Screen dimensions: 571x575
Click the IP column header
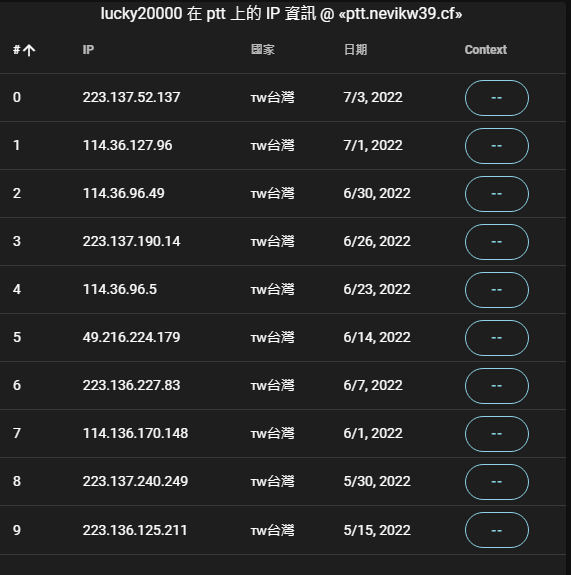(x=88, y=50)
